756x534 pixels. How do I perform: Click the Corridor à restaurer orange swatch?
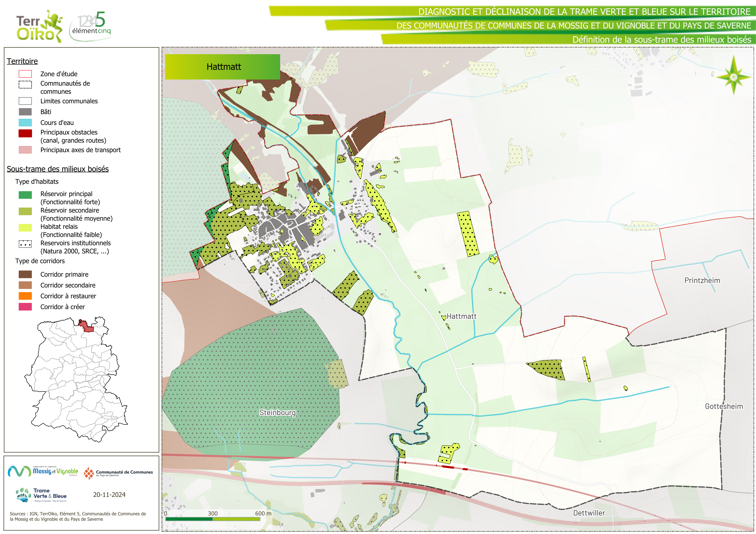25,296
